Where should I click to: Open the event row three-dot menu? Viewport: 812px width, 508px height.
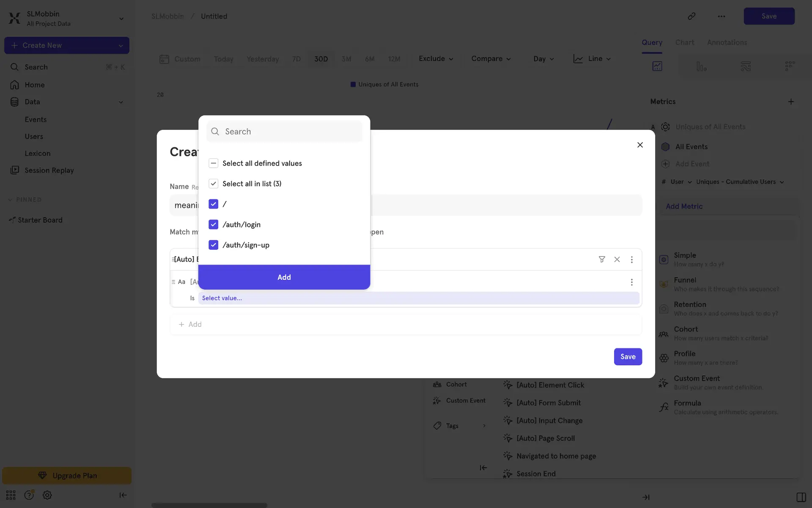632,259
